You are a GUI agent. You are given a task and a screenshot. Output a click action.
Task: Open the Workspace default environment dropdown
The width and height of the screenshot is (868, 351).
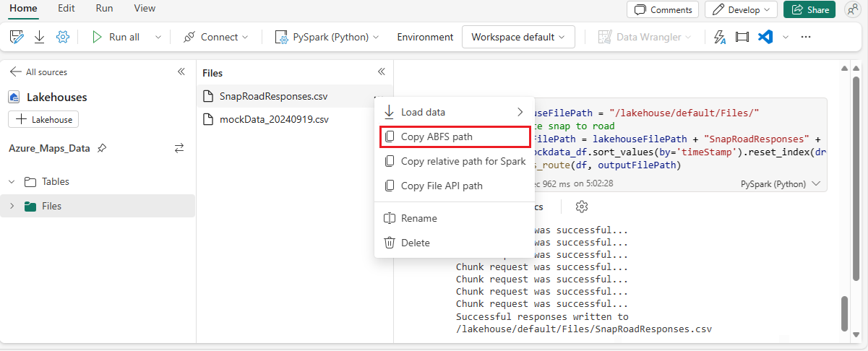pos(518,37)
